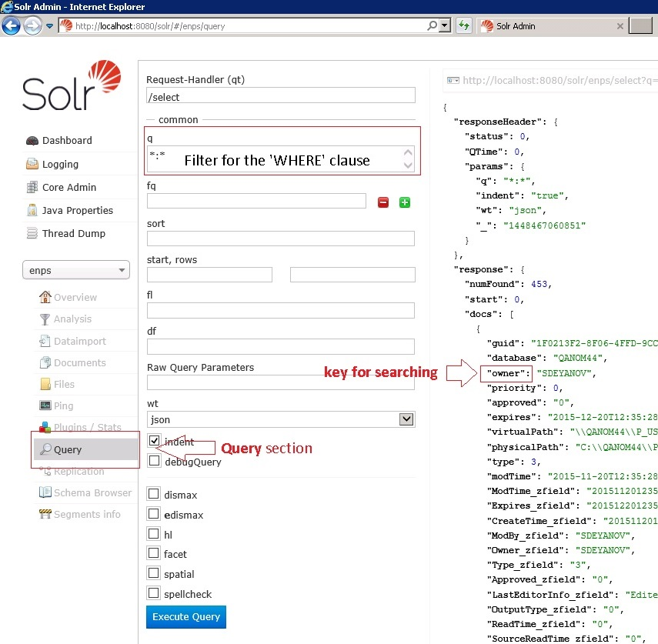Image resolution: width=658 pixels, height=644 pixels.
Task: Enable the edismax checkbox
Action: pos(154,513)
